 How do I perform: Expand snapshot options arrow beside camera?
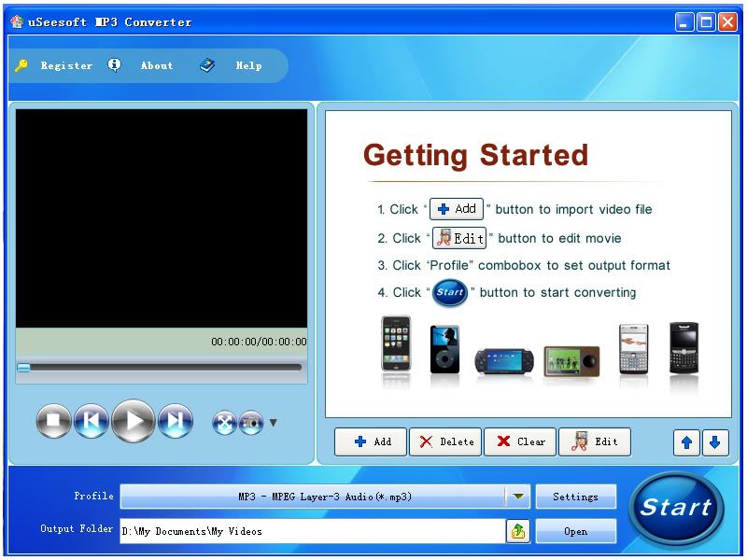coord(273,423)
